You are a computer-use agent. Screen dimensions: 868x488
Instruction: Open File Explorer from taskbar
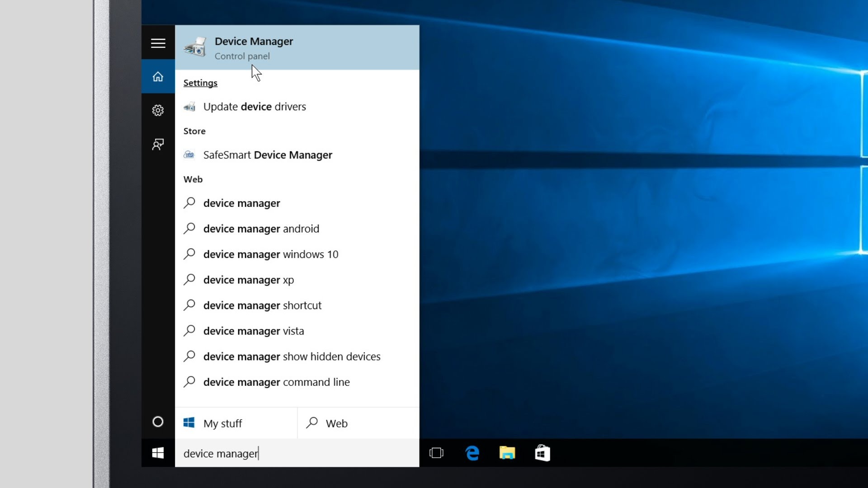pyautogui.click(x=507, y=453)
